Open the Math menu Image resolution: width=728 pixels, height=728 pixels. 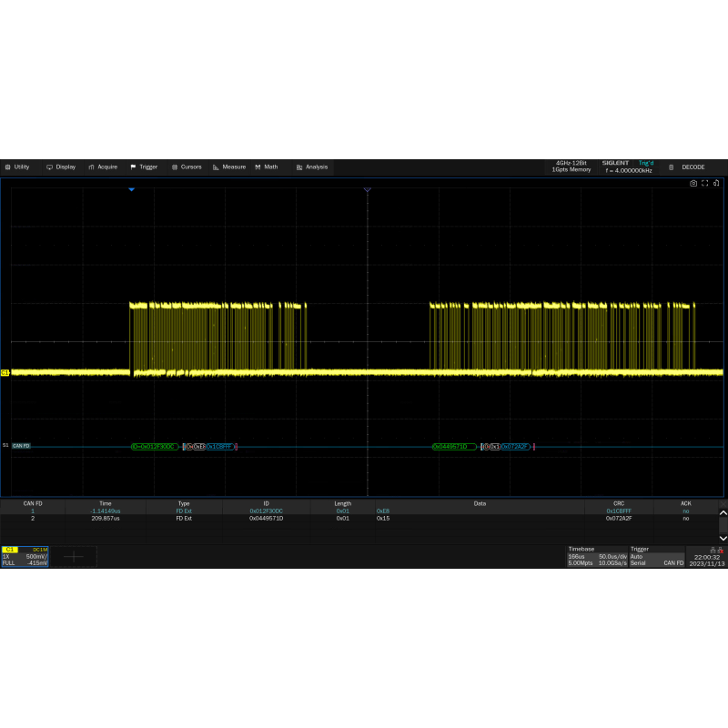coord(267,167)
